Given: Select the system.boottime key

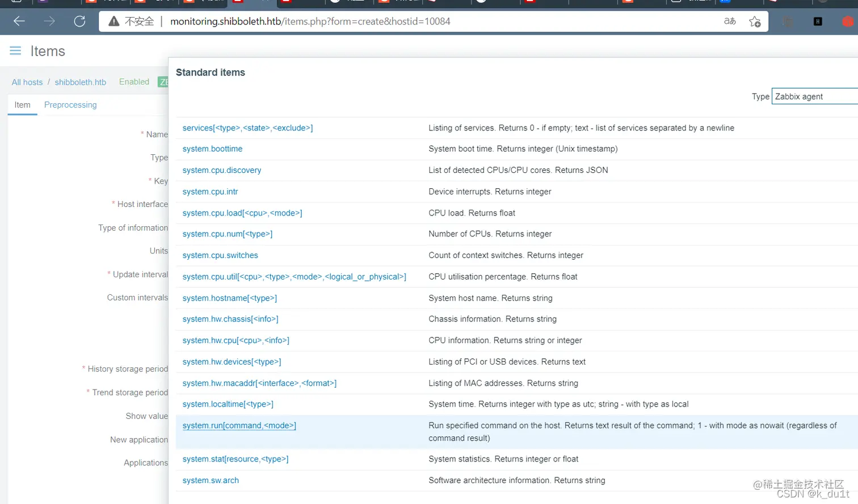Looking at the screenshot, I should [x=212, y=149].
